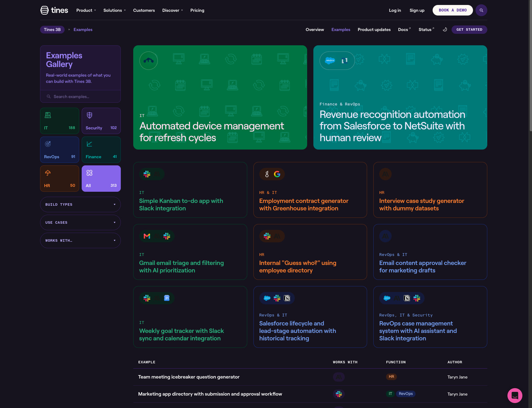Click the Book a Demo button
Image resolution: width=532 pixels, height=408 pixels.
pyautogui.click(x=452, y=10)
